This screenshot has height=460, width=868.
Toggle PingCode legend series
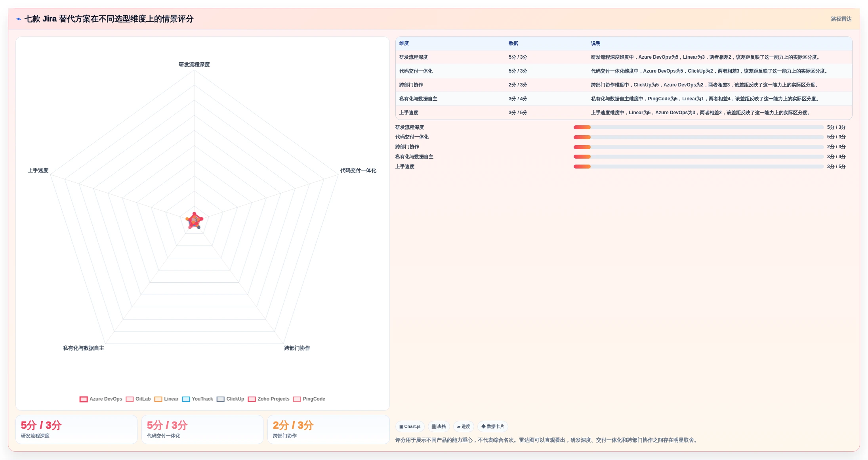[x=309, y=399]
